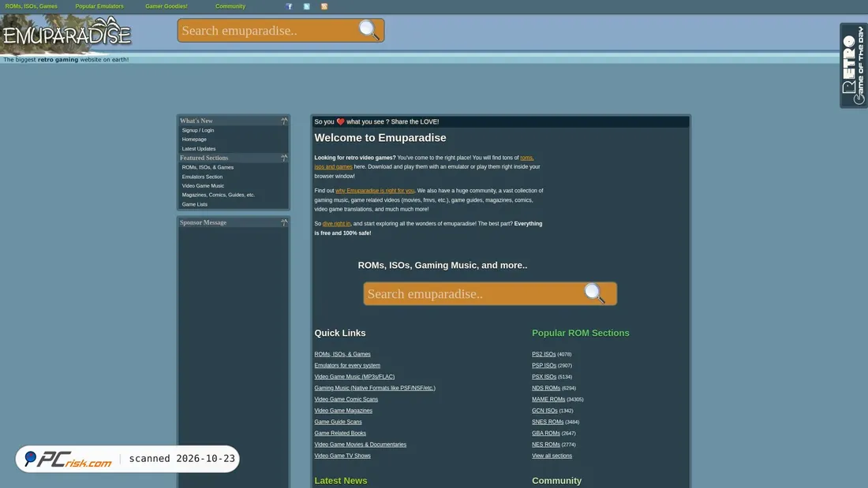868x488 pixels.
Task: Click the magnifier icon in the main content search
Action: 594,293
